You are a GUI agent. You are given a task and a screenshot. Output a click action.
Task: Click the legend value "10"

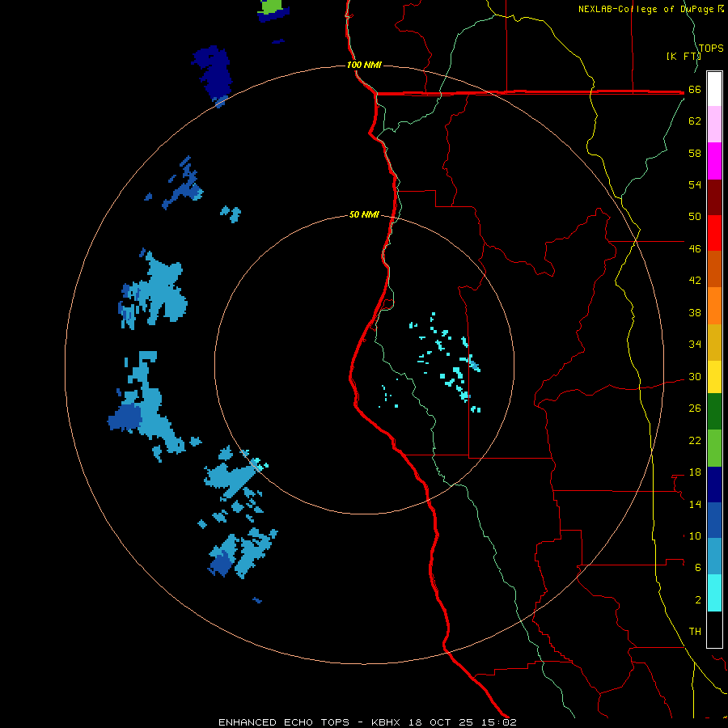tap(695, 535)
